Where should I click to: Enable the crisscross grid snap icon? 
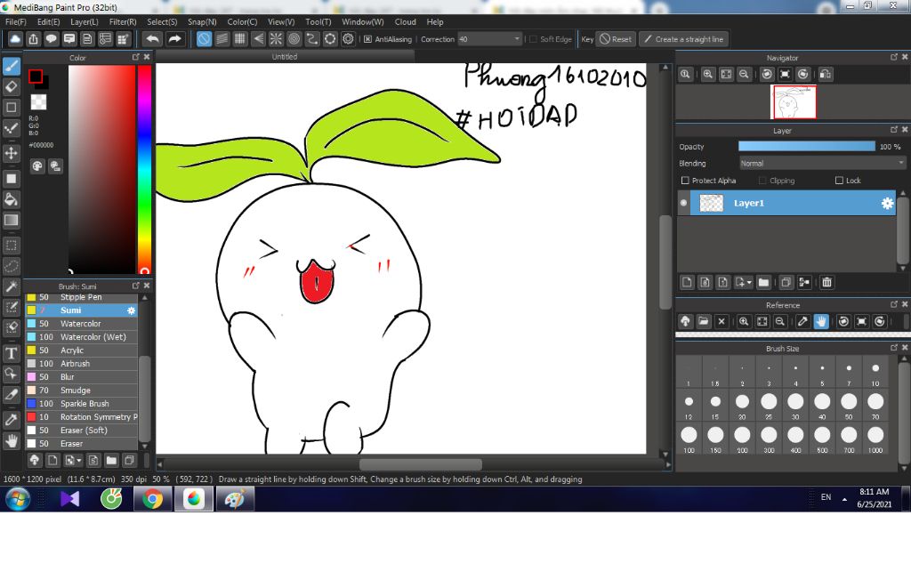tap(240, 39)
